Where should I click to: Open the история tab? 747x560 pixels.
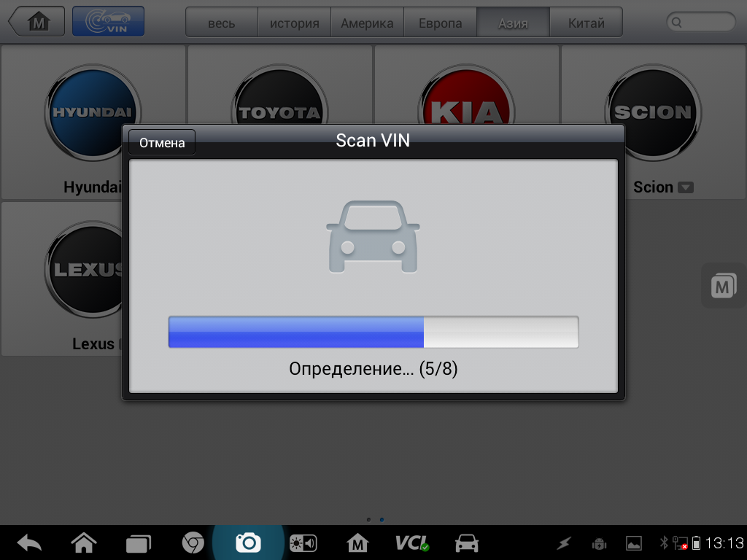click(294, 23)
